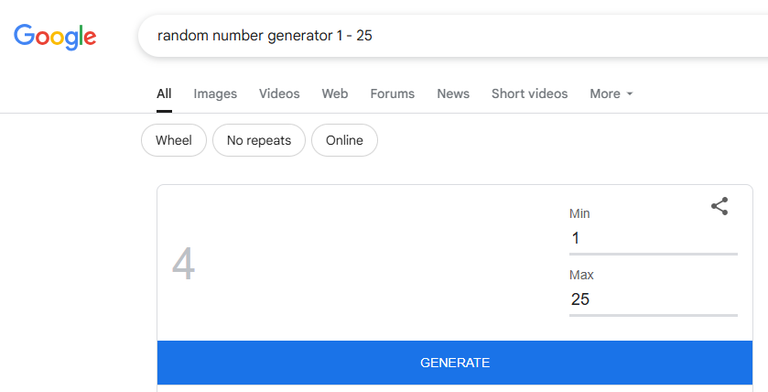Go to the Web tab
The width and height of the screenshot is (768, 392).
335,94
